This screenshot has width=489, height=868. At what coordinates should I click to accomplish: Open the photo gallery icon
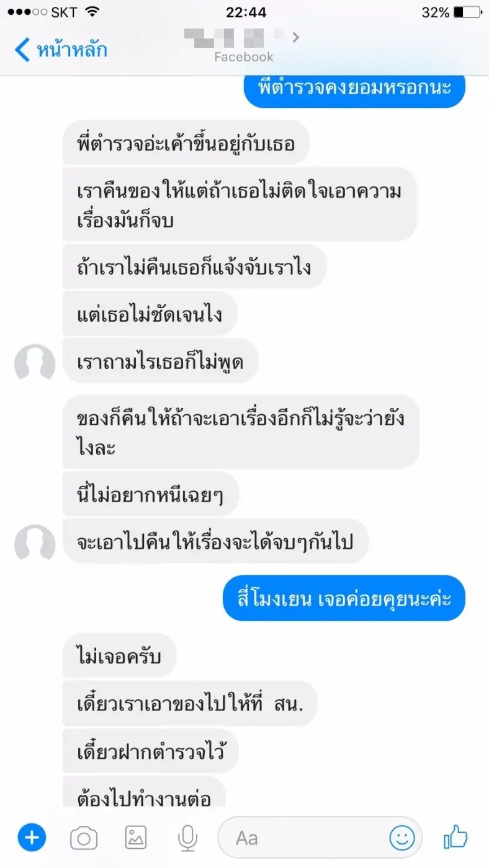click(x=136, y=838)
